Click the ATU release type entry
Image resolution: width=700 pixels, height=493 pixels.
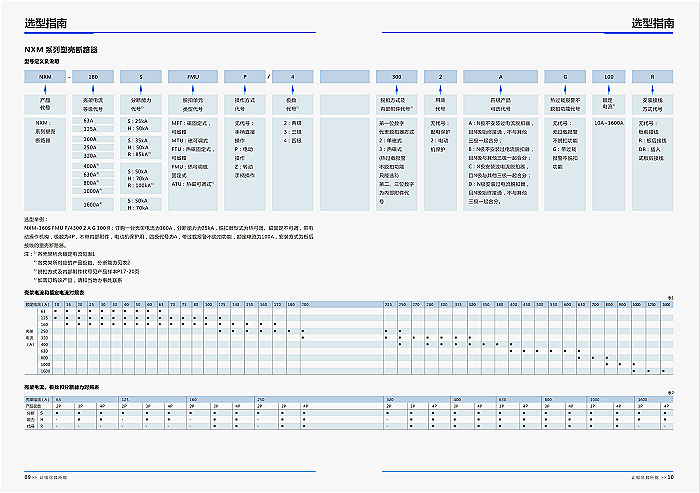coord(193,184)
